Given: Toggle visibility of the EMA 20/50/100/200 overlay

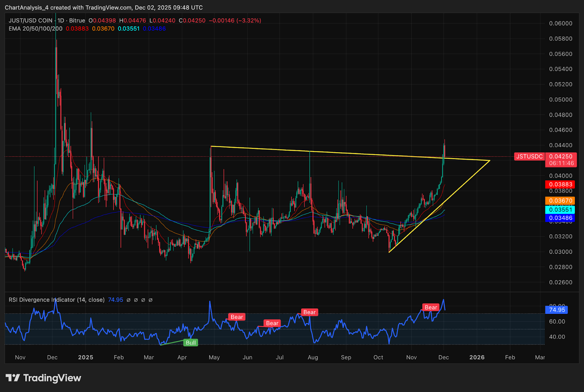Looking at the screenshot, I should pos(35,28).
